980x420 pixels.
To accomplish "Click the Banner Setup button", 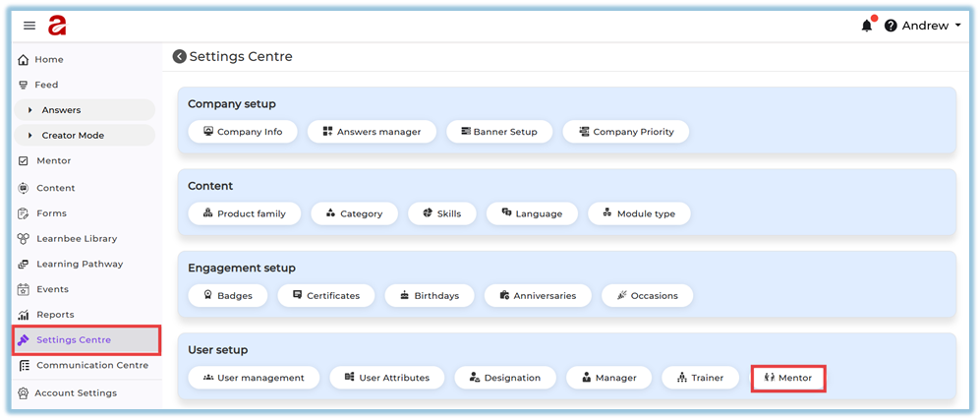I will pyautogui.click(x=498, y=132).
